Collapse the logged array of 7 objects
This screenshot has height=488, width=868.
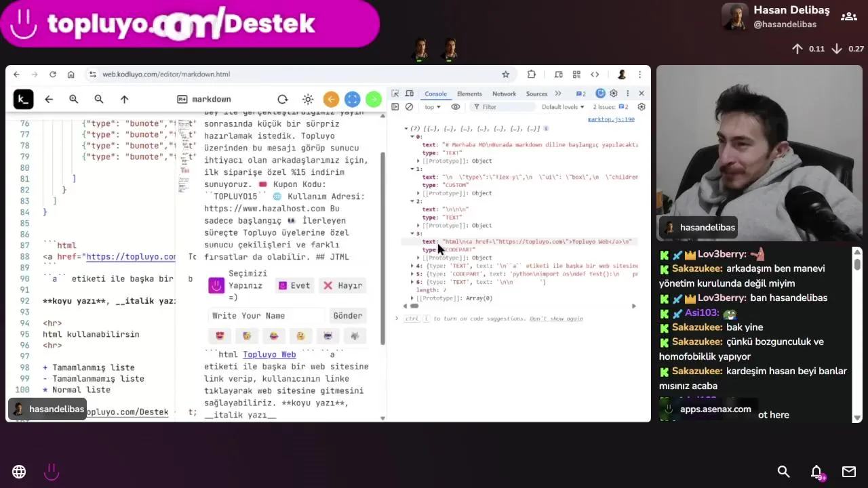406,129
